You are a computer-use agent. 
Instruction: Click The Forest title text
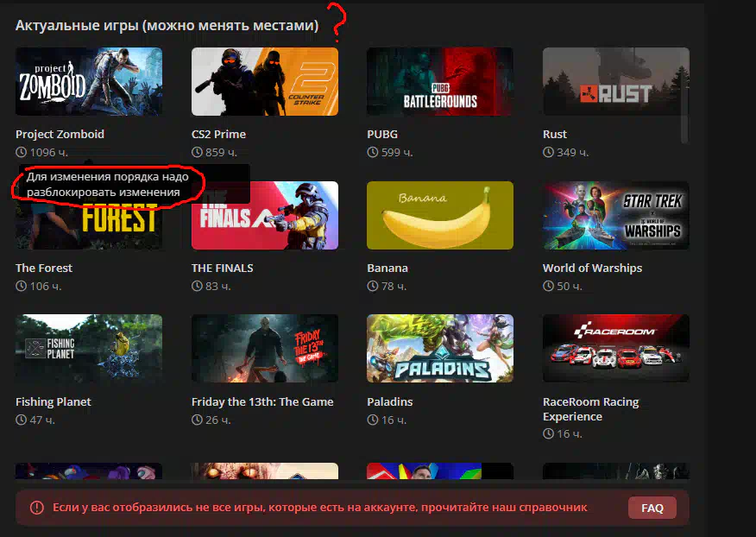(x=44, y=268)
